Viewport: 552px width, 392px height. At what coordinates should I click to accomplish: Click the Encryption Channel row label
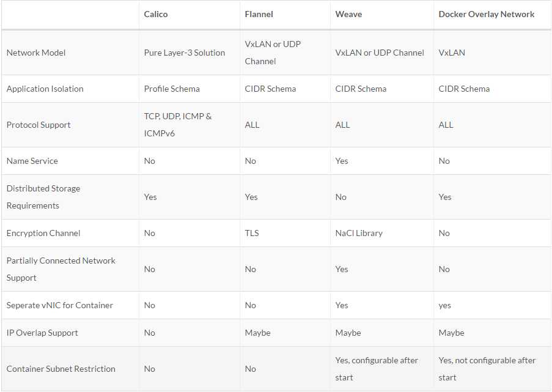pyautogui.click(x=43, y=233)
